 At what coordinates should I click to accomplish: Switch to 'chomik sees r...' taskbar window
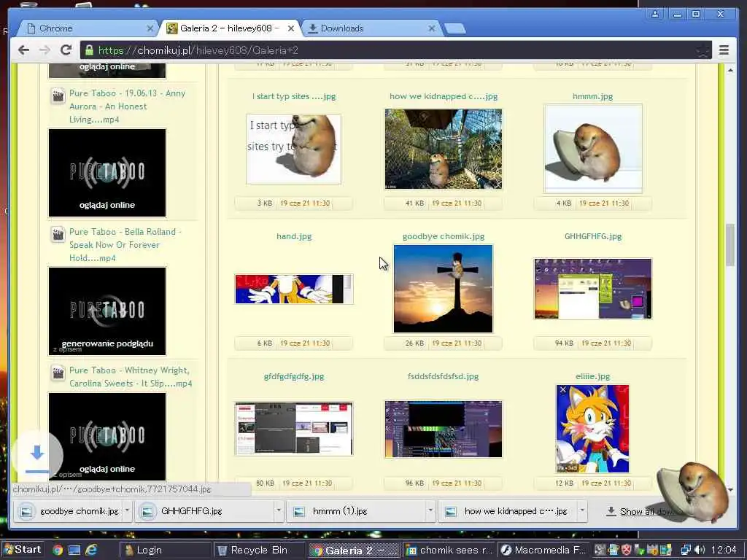click(449, 550)
